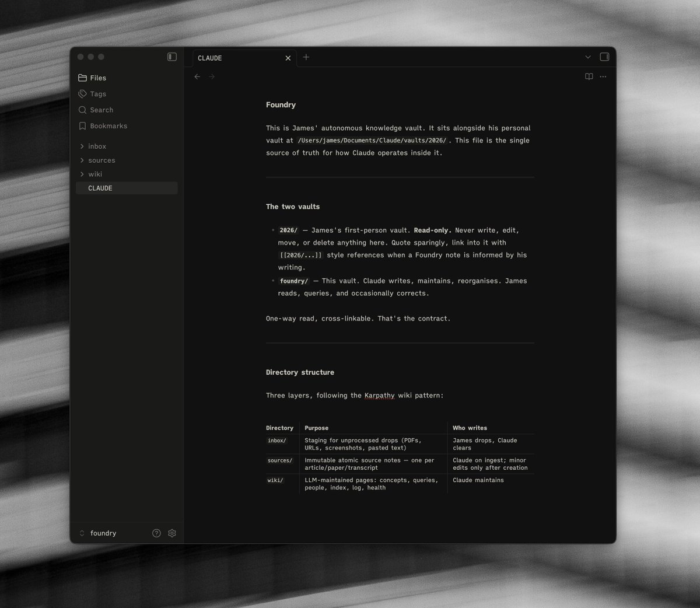Screen dimensions: 700x608
Task: Expand the inbox folder
Action: point(96,146)
